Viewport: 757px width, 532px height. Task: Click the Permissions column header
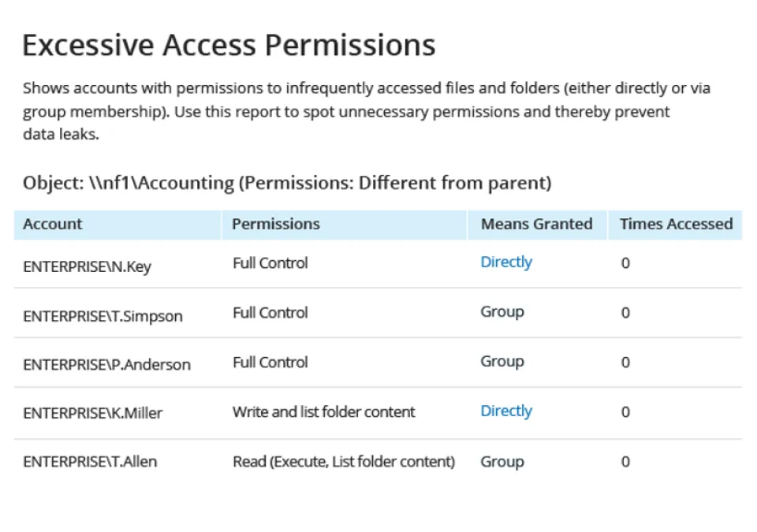[276, 224]
